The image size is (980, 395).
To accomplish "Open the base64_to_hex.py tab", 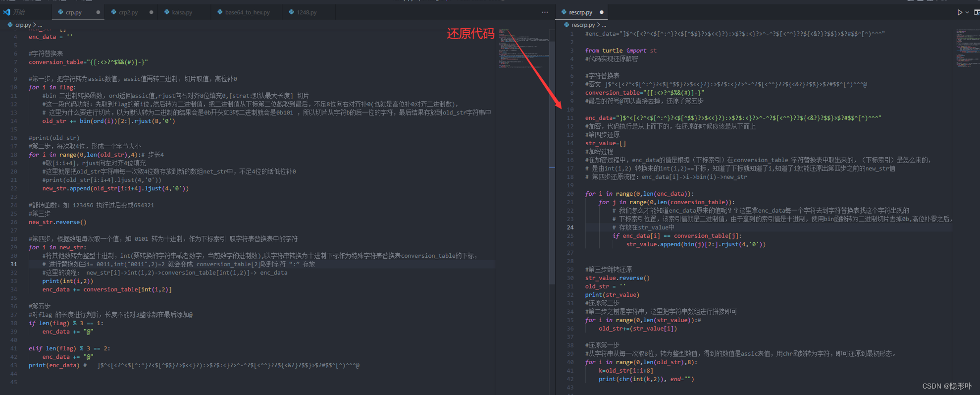I will pos(247,12).
